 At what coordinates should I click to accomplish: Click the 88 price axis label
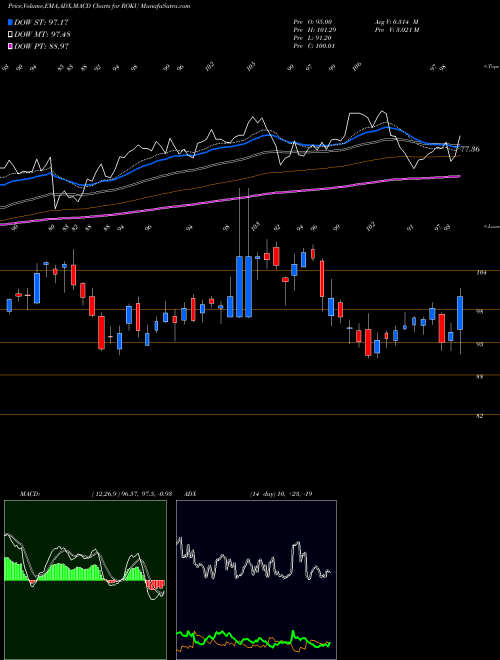(x=480, y=377)
